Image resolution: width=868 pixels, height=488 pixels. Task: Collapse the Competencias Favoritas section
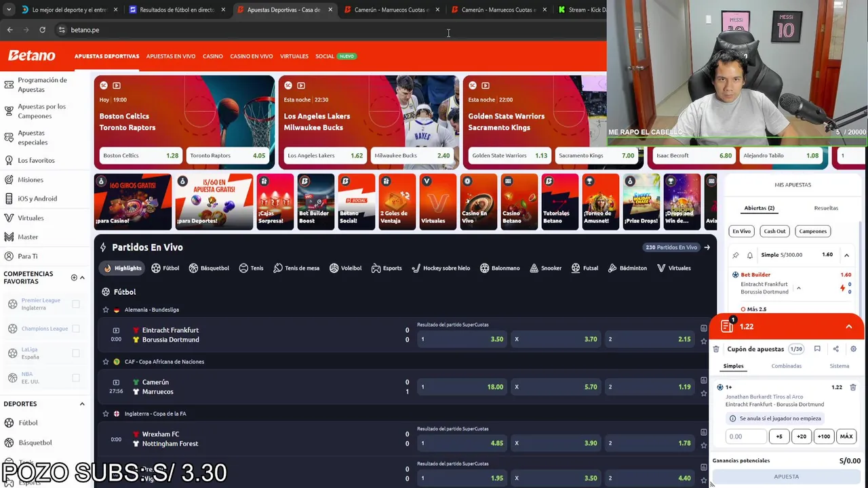(82, 277)
